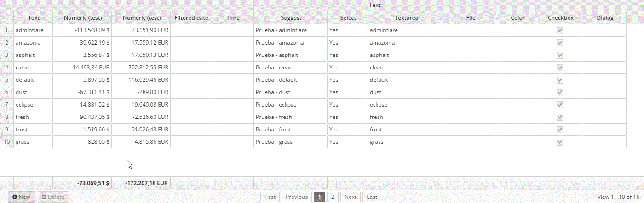This screenshot has height=203, width=644.
Task: Click the Previous pagination button
Action: coord(297,197)
